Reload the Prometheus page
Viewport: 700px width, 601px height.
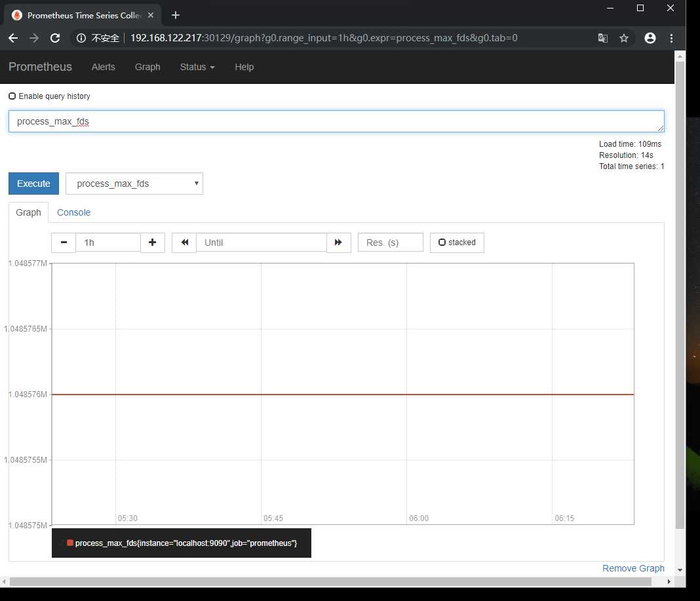55,38
